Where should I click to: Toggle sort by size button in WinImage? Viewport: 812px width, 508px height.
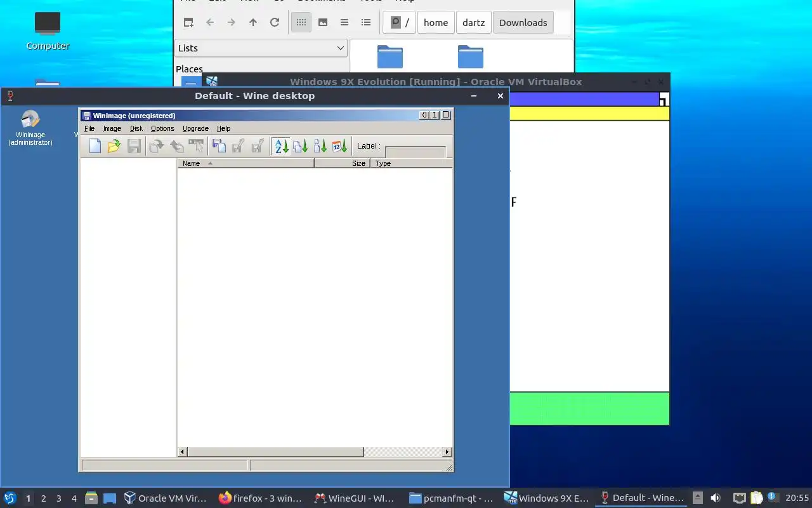[x=320, y=146]
